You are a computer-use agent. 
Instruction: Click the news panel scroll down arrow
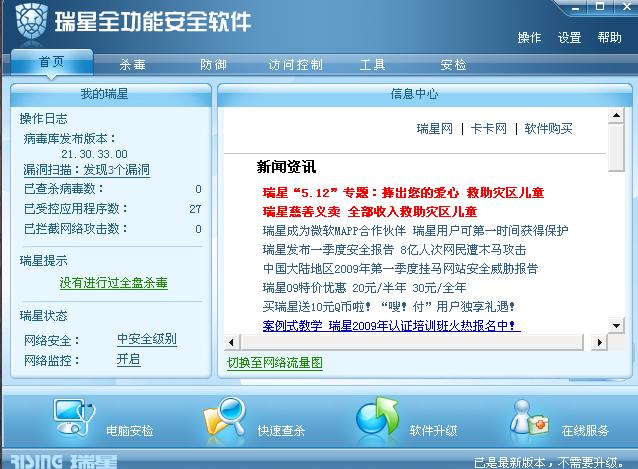point(616,326)
